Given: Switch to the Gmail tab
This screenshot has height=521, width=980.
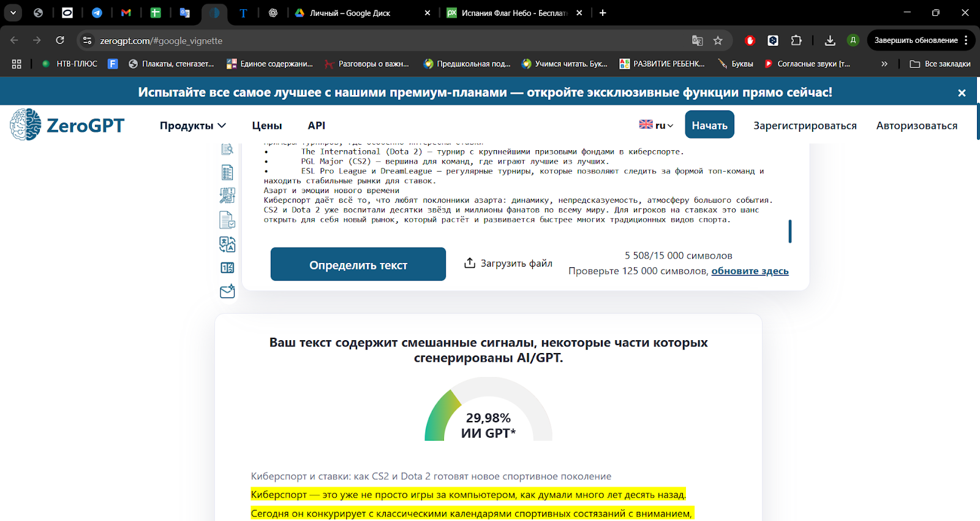Looking at the screenshot, I should (126, 13).
